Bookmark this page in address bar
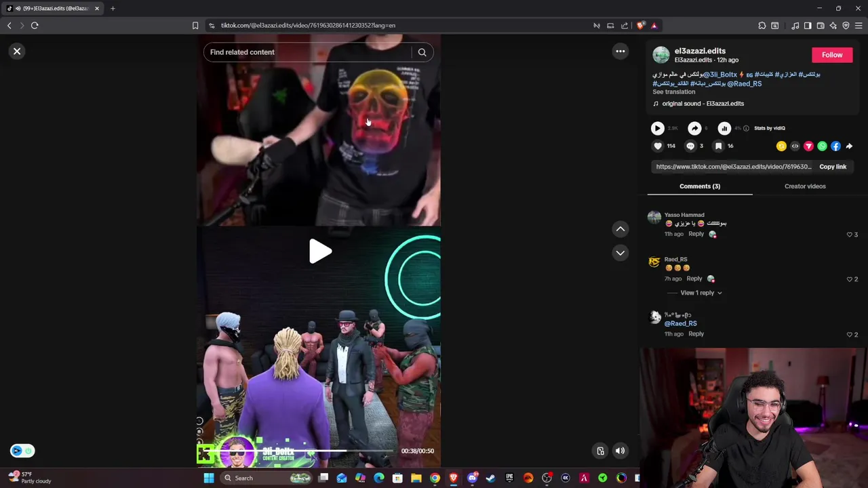 (x=195, y=26)
